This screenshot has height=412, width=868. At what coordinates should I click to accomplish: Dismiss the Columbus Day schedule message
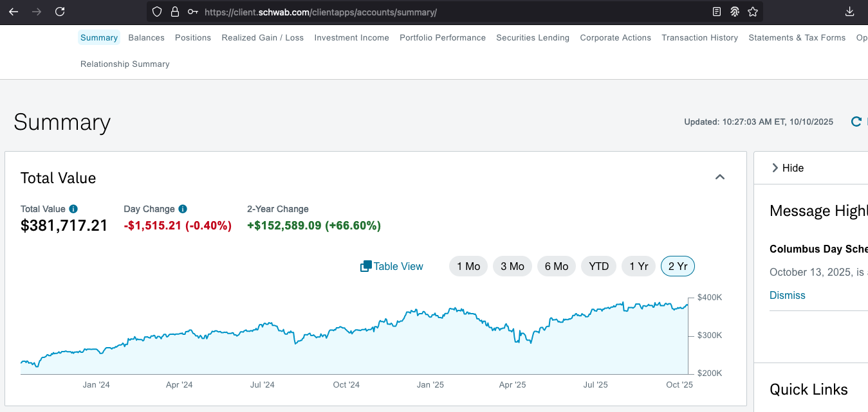coord(788,295)
